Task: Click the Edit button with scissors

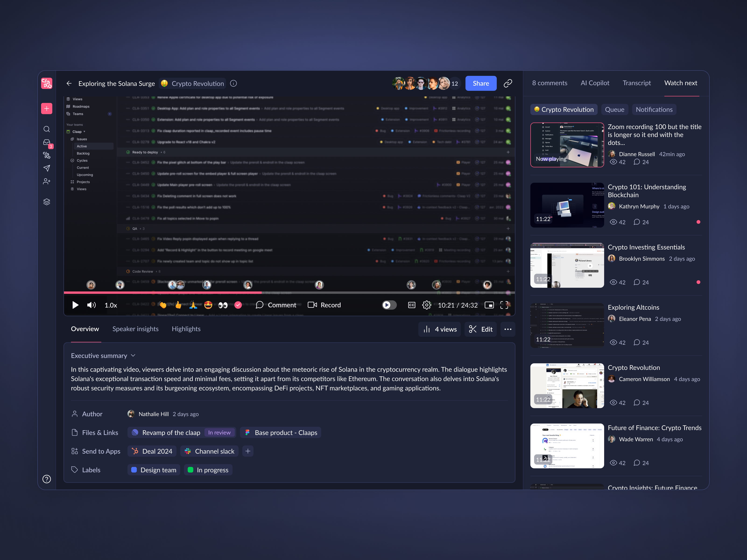Action: pos(481,329)
